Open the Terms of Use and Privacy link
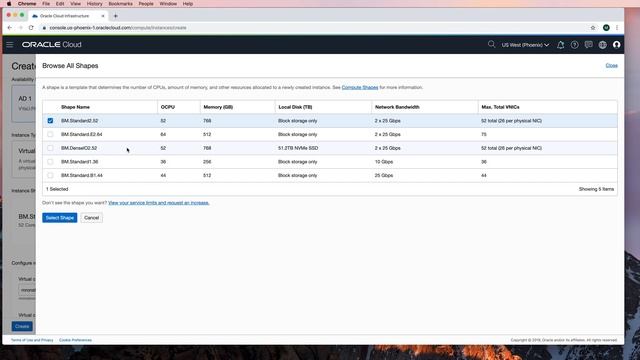This screenshot has height=360, width=640. coord(32,340)
